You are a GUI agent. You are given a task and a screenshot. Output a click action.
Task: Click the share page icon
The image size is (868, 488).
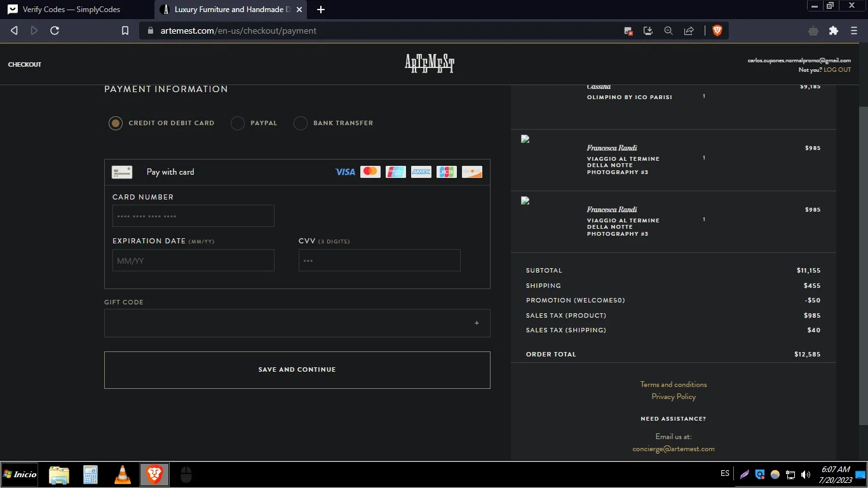689,30
